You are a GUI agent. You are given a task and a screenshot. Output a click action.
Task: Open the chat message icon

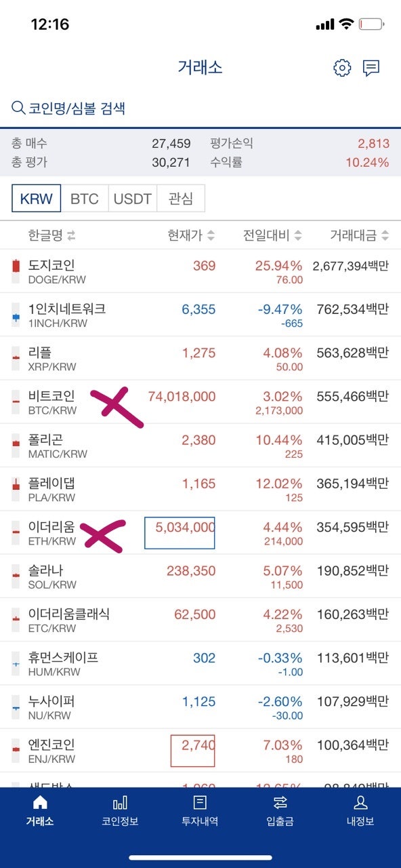click(x=371, y=68)
